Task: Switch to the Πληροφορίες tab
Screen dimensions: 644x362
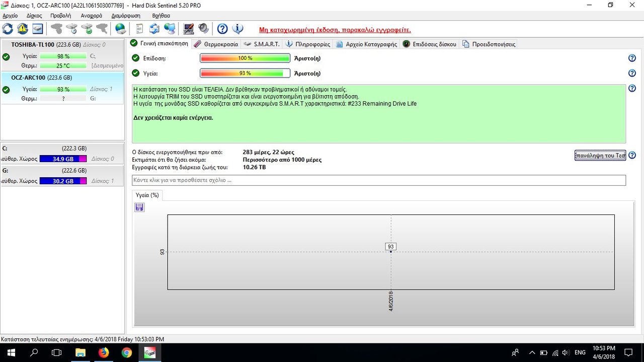Action: 308,44
